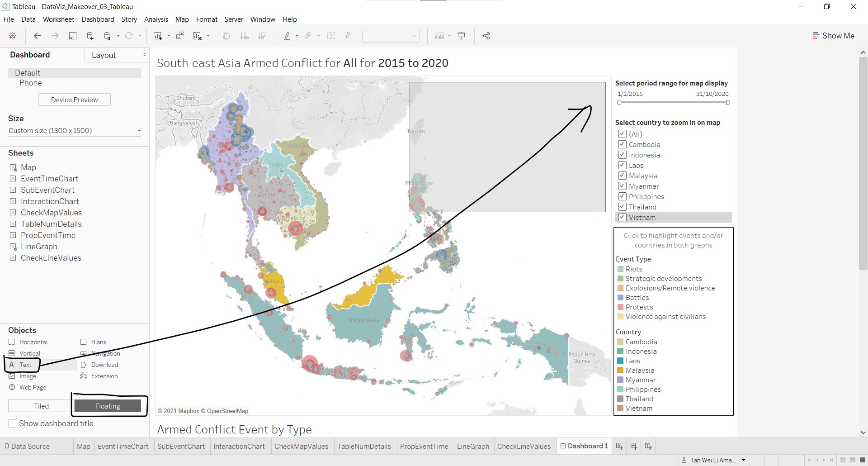Uncheck the Cambodia country filter
Image resolution: width=868 pixels, height=466 pixels.
click(x=623, y=144)
